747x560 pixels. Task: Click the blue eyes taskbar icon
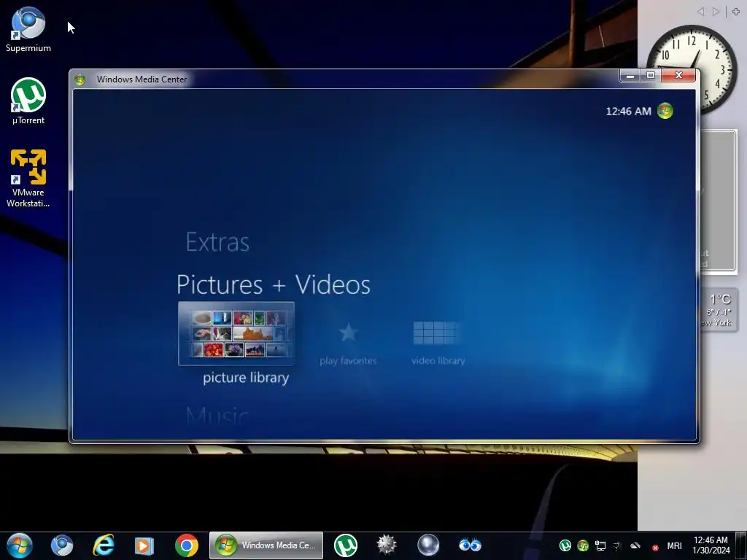tap(470, 545)
